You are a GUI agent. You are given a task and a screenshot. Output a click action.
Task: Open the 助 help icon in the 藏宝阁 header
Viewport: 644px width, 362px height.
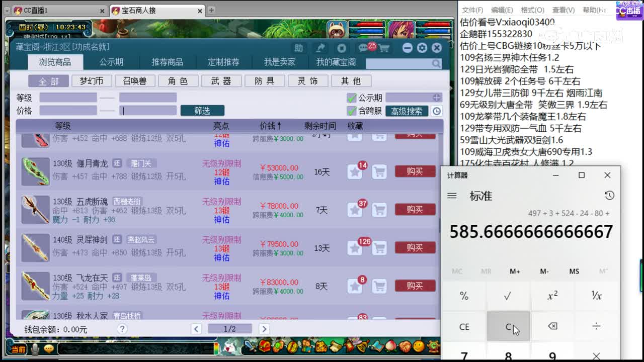[x=299, y=48]
